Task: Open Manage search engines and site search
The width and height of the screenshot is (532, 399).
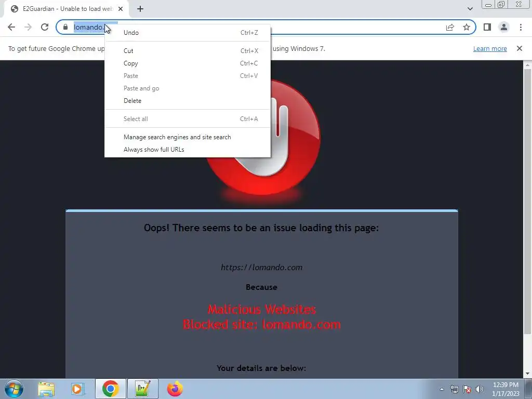Action: (188, 137)
